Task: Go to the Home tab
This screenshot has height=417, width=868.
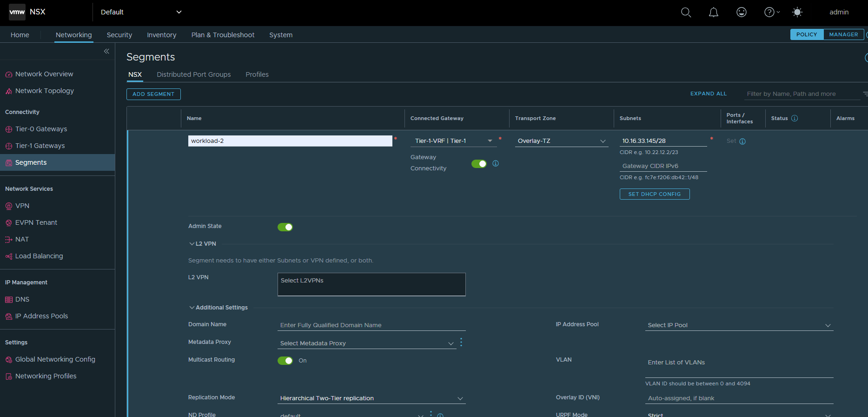Action: pos(20,35)
